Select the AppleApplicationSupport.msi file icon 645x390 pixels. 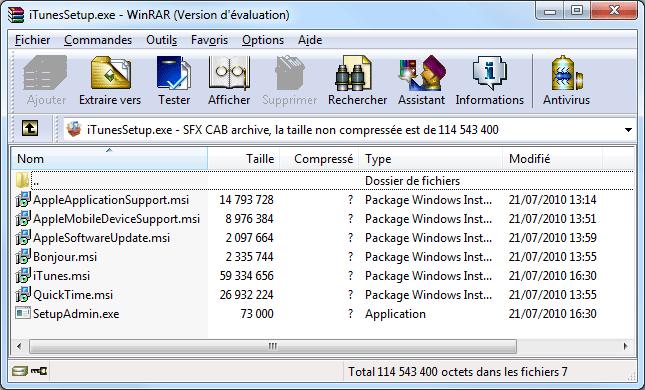(23, 200)
